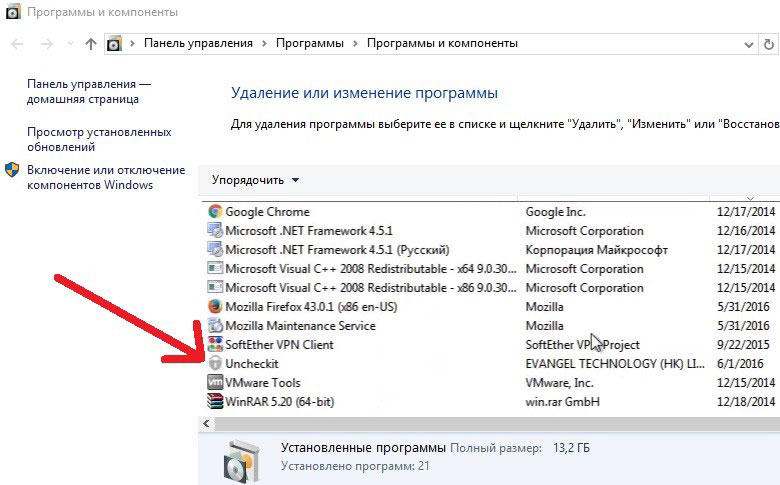Click the SoftEther VPN Client icon
The image size is (780, 485).
214,345
